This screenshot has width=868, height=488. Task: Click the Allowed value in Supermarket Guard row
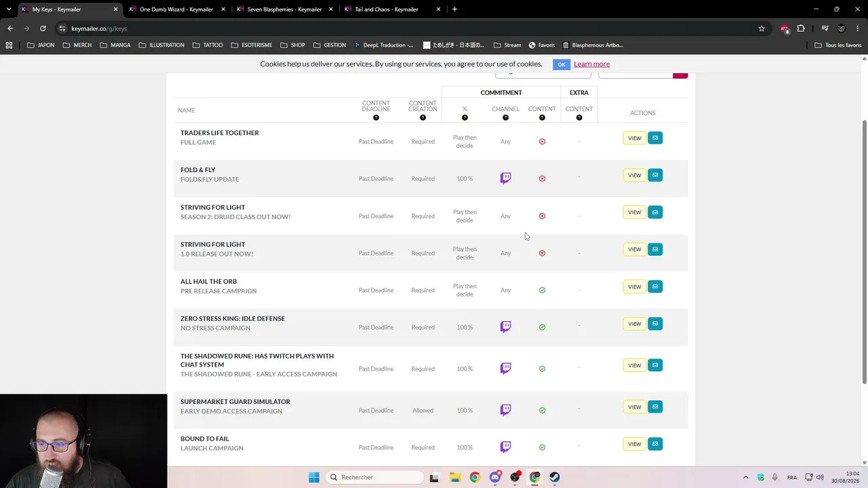click(422, 411)
